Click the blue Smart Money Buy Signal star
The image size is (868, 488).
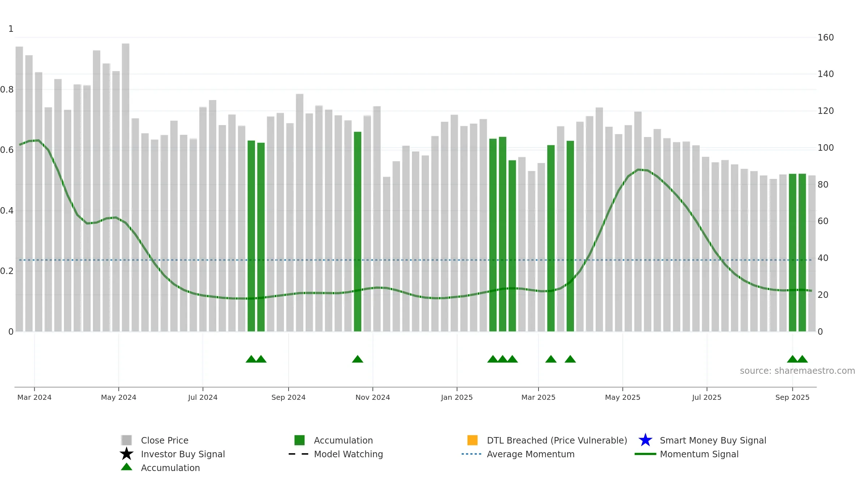click(645, 440)
